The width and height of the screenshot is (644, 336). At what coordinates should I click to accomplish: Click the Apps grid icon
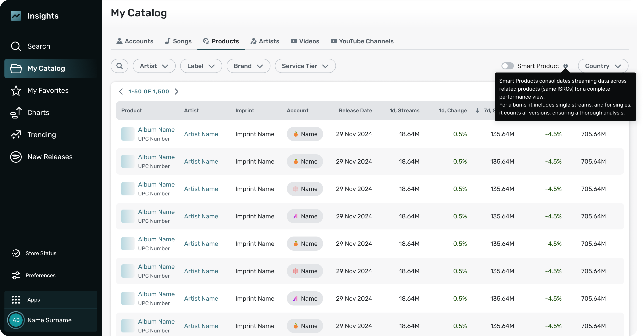click(x=16, y=300)
